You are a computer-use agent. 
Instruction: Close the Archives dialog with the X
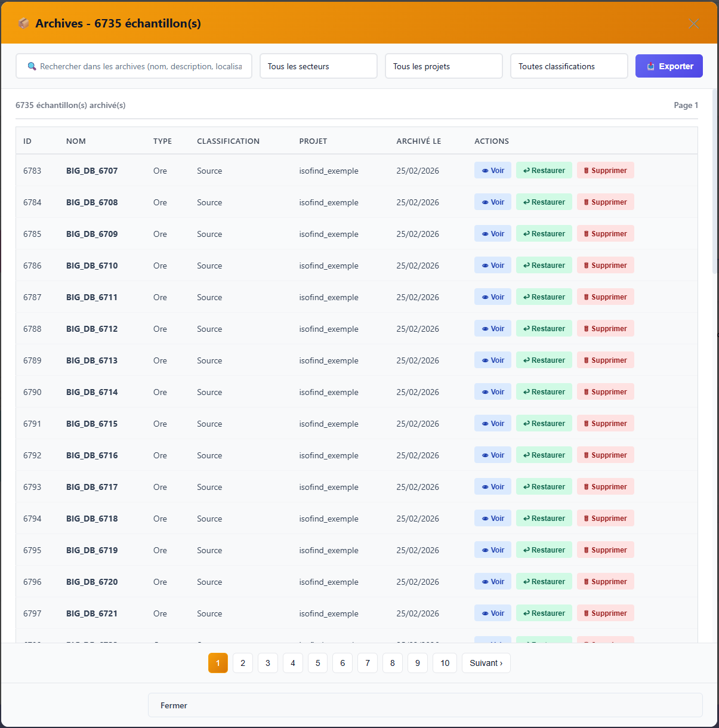click(693, 24)
